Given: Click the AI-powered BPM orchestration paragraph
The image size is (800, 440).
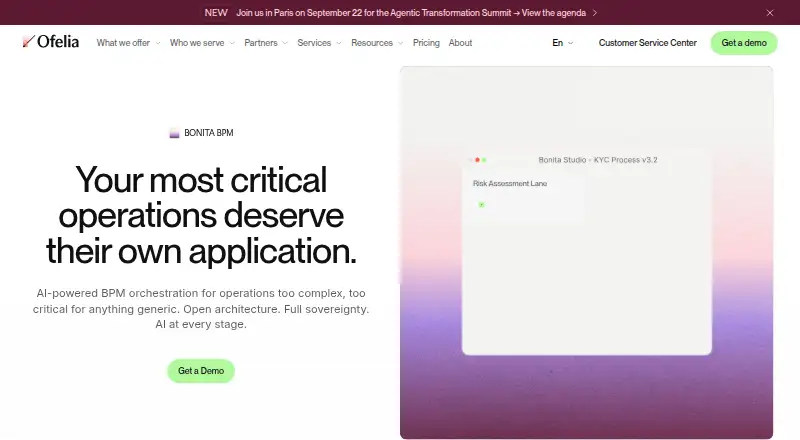Looking at the screenshot, I should [x=201, y=309].
